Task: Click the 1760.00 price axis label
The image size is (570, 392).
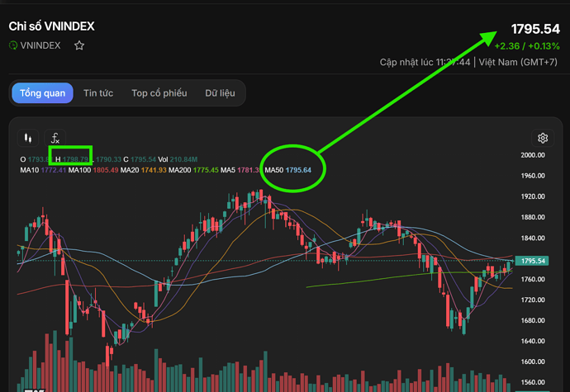Action: [x=533, y=280]
